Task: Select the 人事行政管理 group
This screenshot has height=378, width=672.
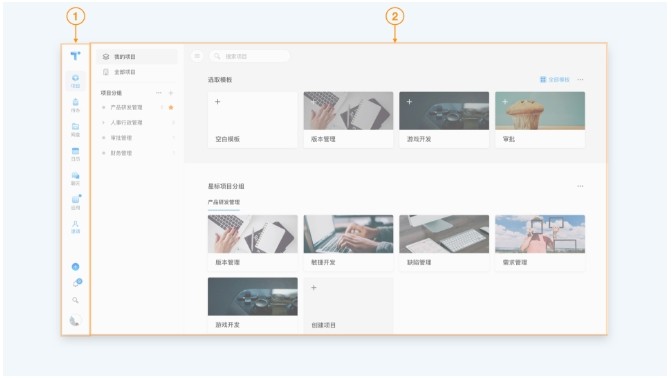Action: (137, 123)
